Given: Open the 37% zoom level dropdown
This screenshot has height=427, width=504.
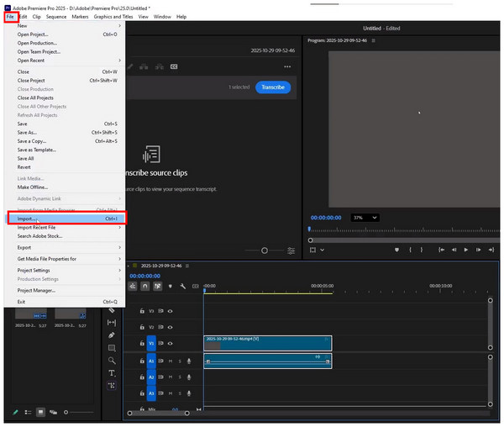Looking at the screenshot, I should [365, 218].
